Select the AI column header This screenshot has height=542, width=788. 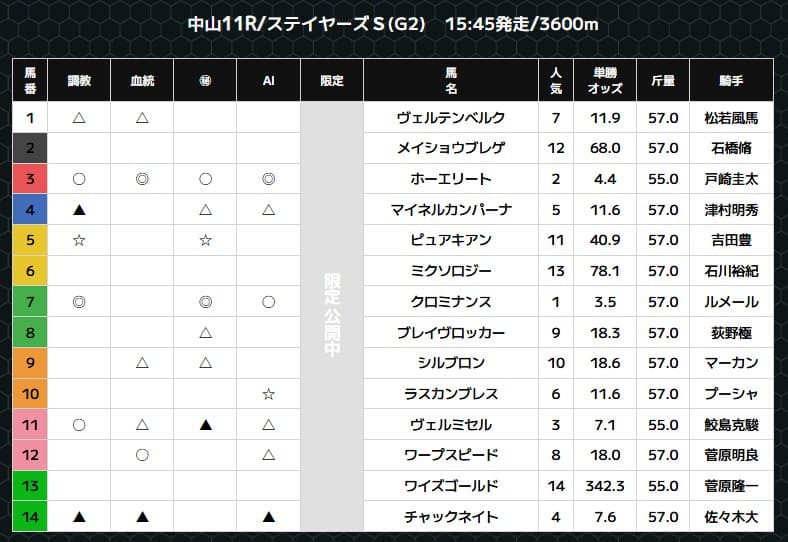pos(268,81)
